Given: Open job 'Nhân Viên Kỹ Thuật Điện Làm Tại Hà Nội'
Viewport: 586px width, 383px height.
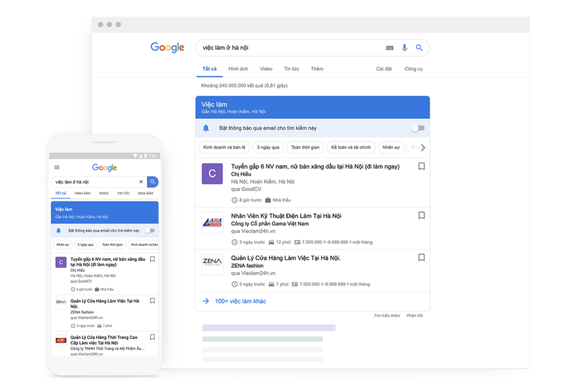Looking at the screenshot, I should coord(286,216).
